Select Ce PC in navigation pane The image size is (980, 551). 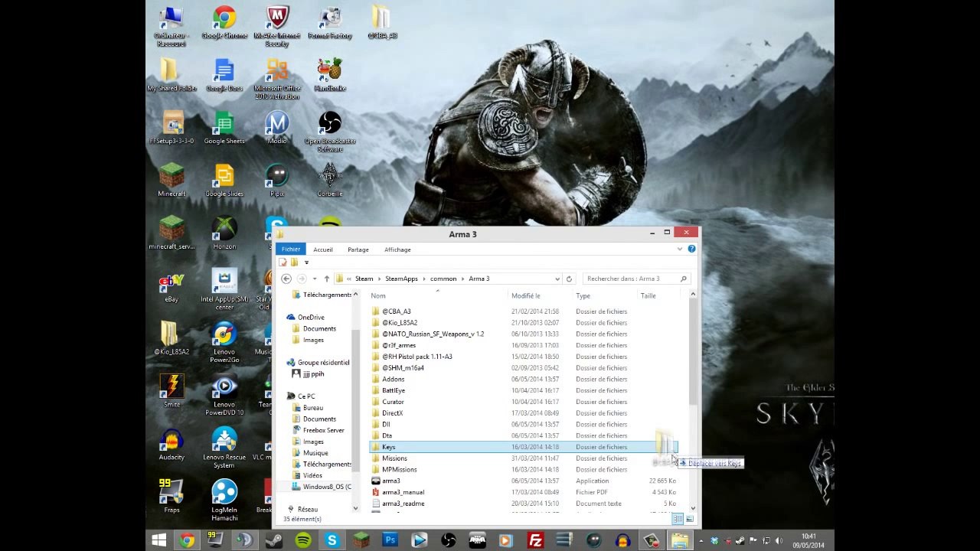point(306,396)
